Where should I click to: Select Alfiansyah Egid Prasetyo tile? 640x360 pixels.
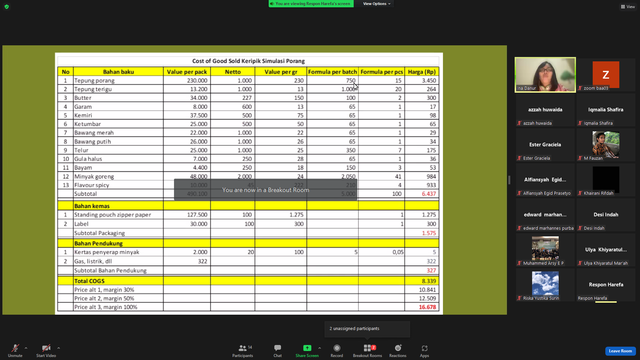[x=545, y=180]
